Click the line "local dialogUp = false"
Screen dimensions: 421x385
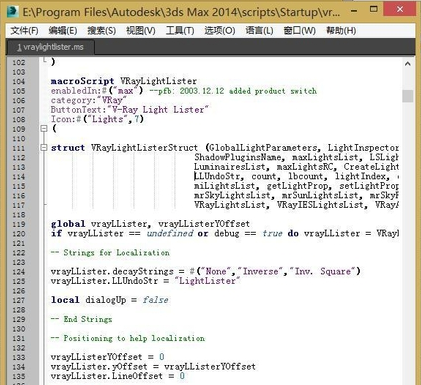[x=110, y=300]
